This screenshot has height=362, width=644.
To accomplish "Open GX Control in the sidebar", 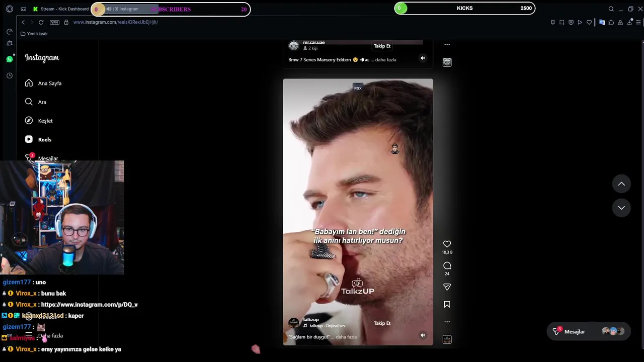I will point(9,32).
